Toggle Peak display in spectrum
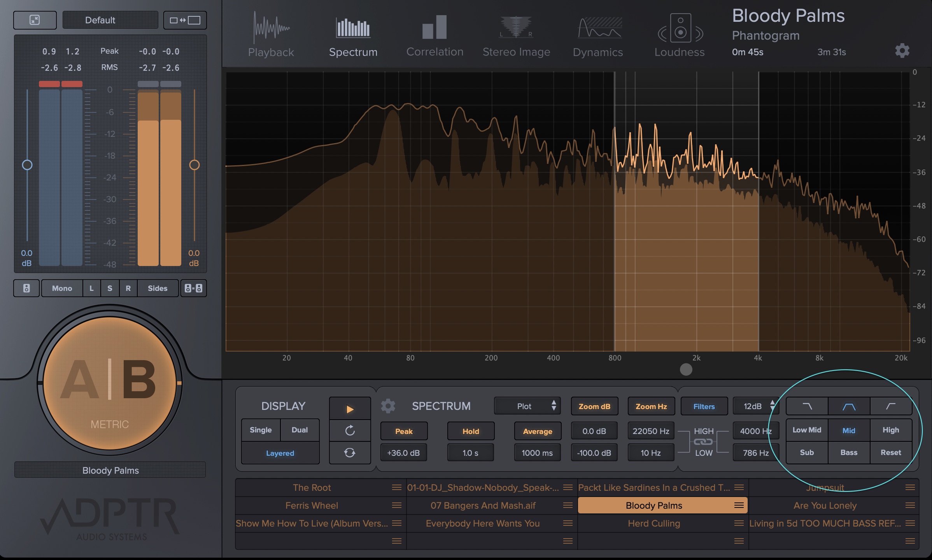 tap(404, 431)
